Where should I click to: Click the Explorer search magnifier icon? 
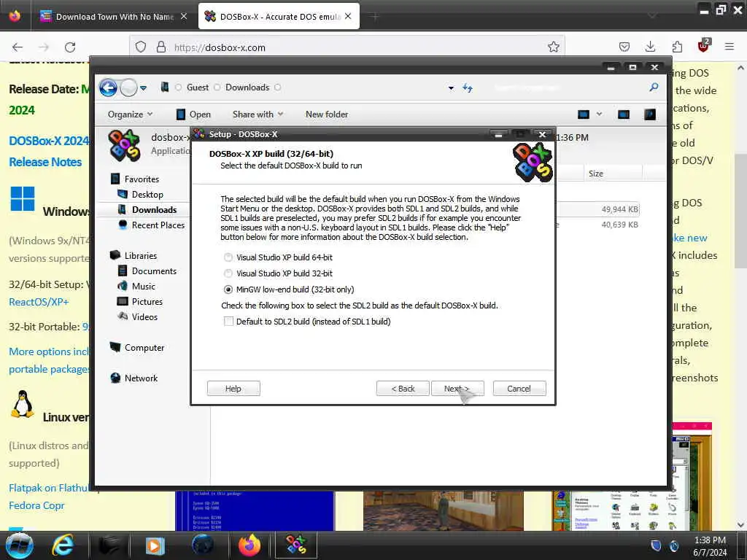click(654, 87)
